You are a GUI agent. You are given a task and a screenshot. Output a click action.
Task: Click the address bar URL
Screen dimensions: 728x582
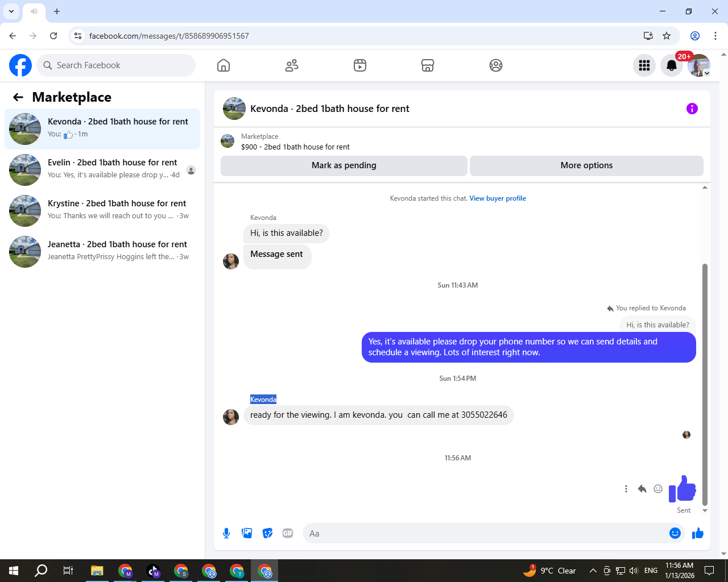tap(169, 36)
